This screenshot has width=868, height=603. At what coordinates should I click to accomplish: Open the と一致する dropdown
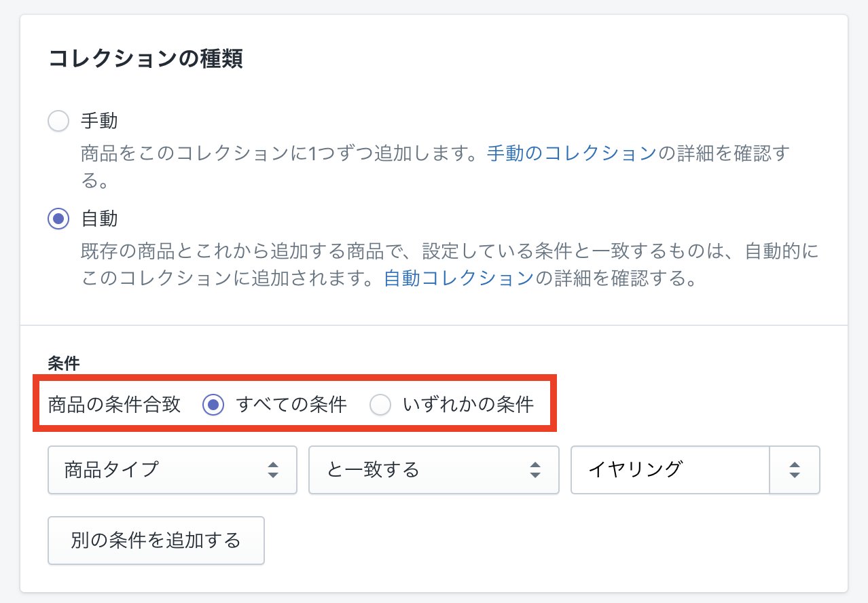pos(433,469)
